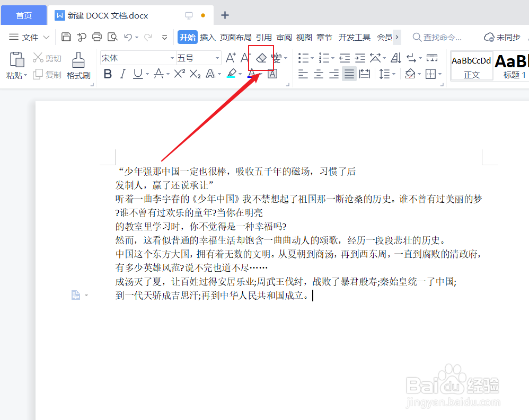Screen dimensions: 529x420
Task: Open the font family dropdown
Action: pos(172,57)
